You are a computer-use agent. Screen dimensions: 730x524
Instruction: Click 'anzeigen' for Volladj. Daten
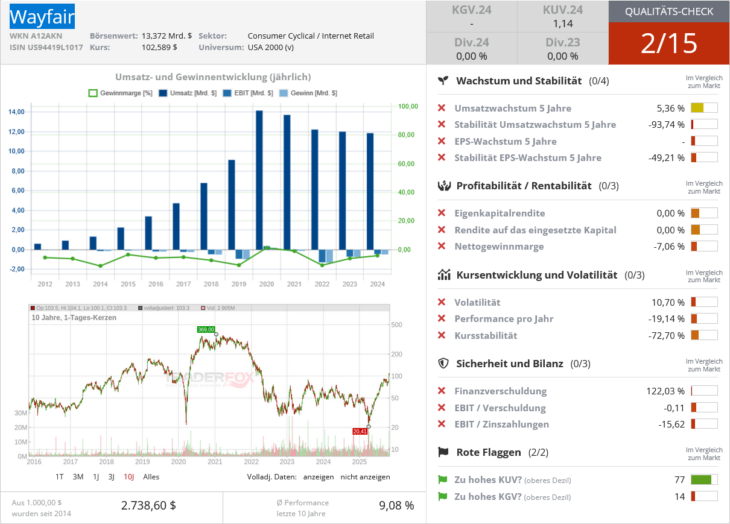tap(320, 476)
